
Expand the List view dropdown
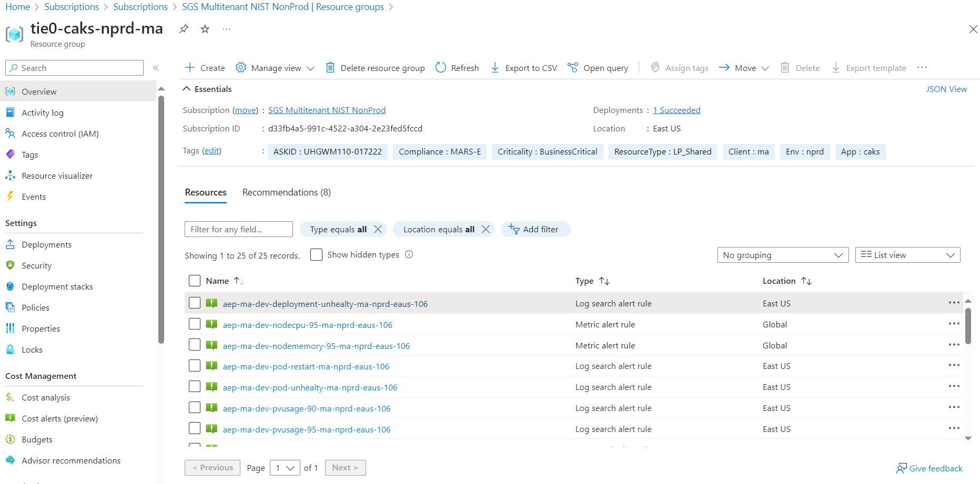(x=907, y=255)
